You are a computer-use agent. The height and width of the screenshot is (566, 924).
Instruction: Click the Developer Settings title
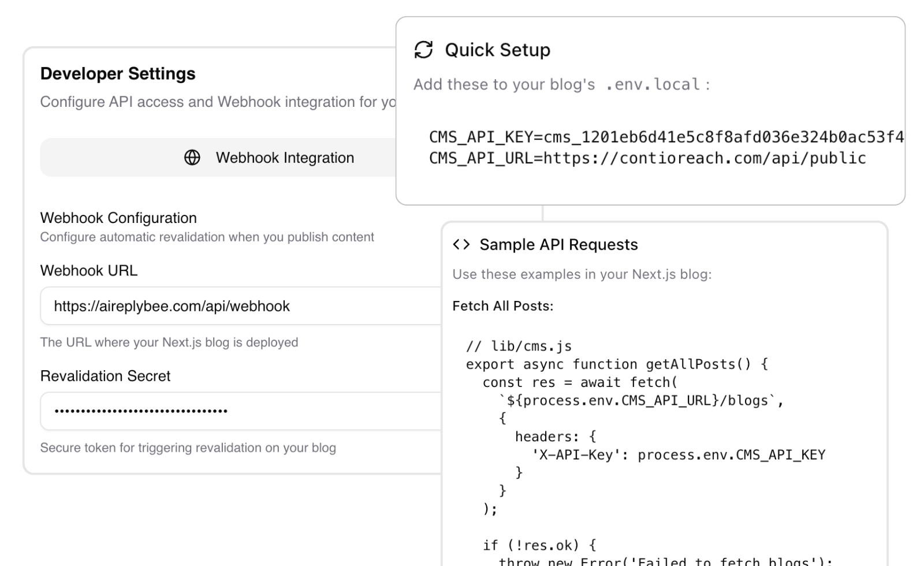pyautogui.click(x=118, y=74)
